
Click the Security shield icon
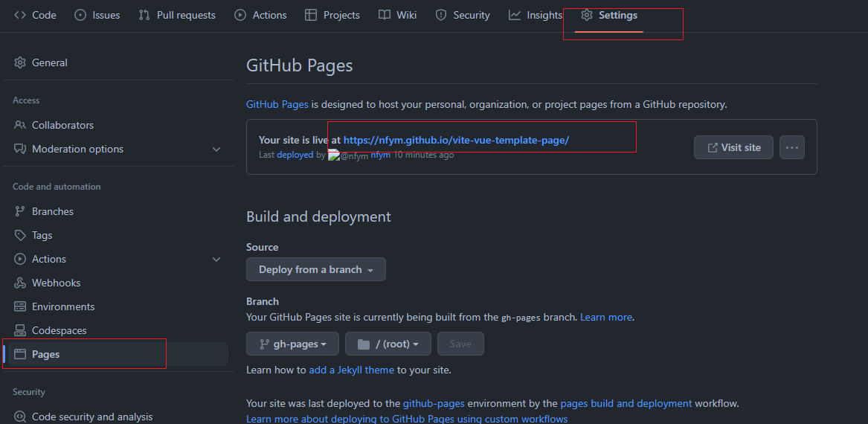click(441, 16)
